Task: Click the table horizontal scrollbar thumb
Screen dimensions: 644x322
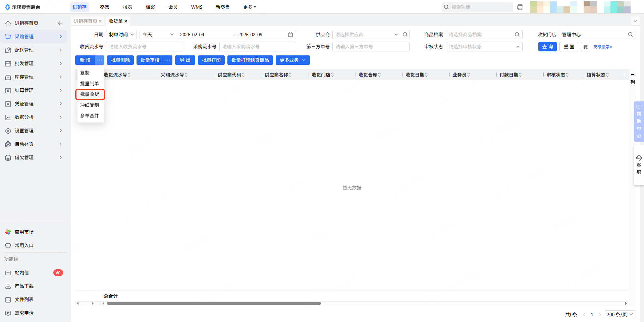Action: [x=214, y=304]
